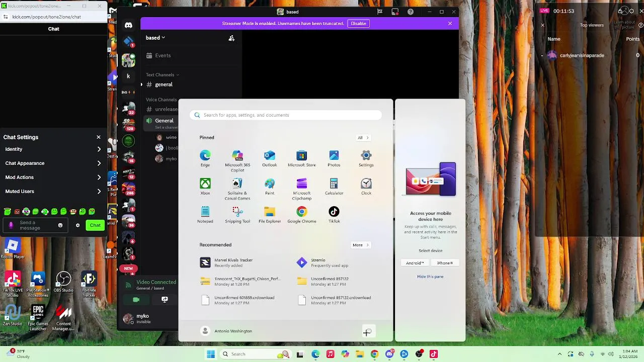Disable Streamer Mode button
Image resolution: width=644 pixels, height=362 pixels.
coord(358,24)
